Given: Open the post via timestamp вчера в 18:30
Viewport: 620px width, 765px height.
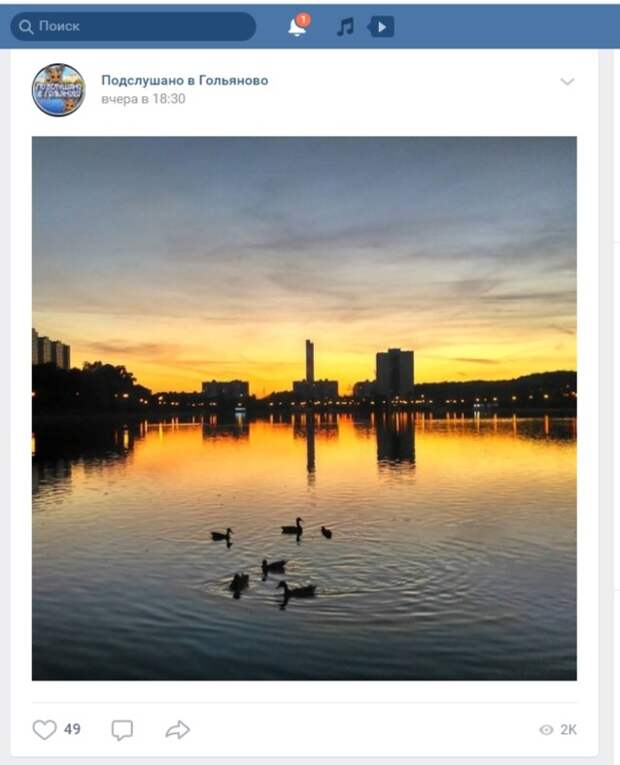Looking at the screenshot, I should pyautogui.click(x=143, y=99).
